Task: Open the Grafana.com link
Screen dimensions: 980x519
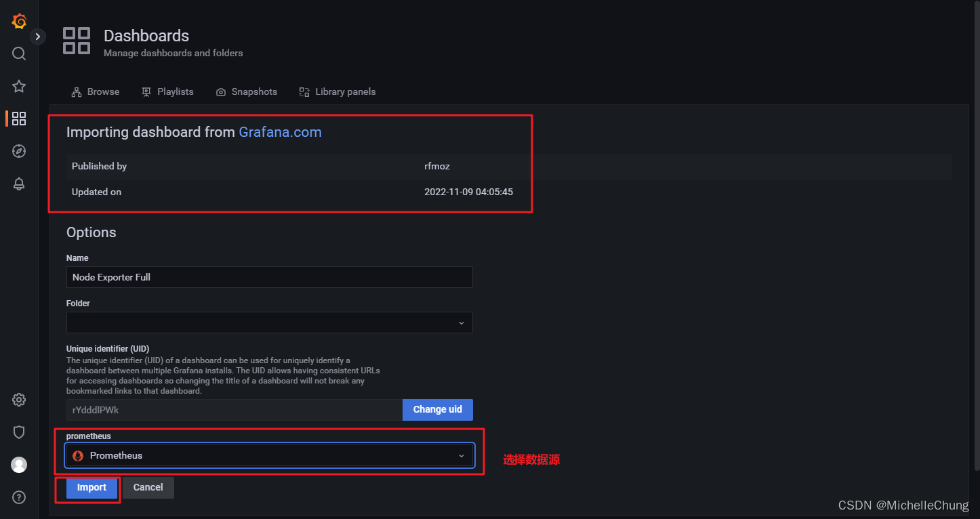Action: point(280,132)
